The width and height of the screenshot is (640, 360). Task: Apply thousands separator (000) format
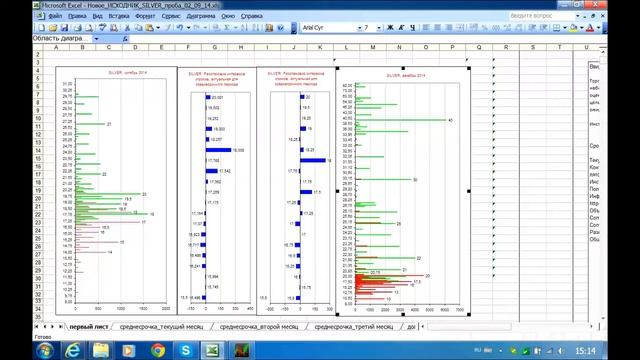pyautogui.click(x=496, y=27)
